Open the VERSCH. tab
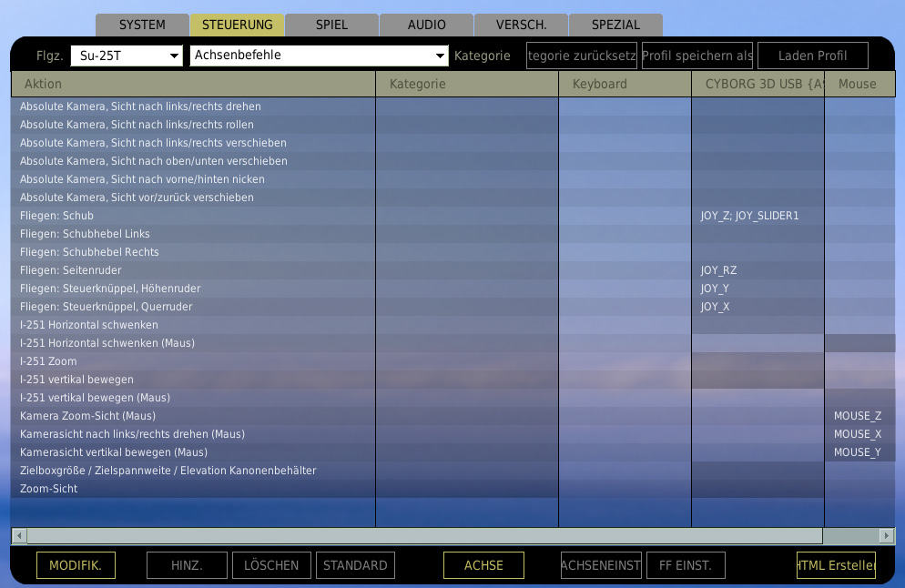905x588 pixels. click(521, 25)
